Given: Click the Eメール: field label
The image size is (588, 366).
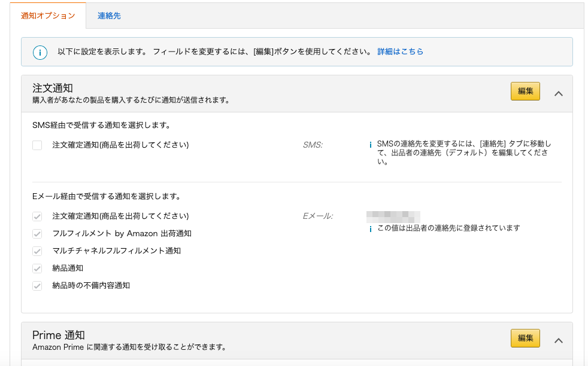Looking at the screenshot, I should click(x=317, y=216).
